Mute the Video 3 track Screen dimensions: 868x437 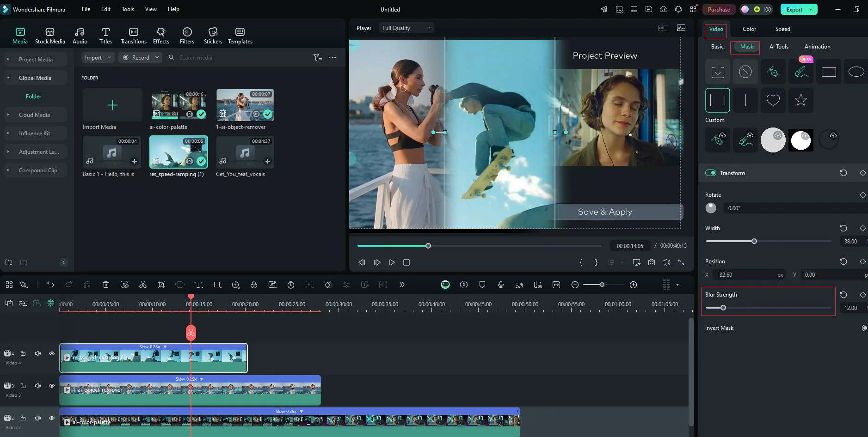38,386
